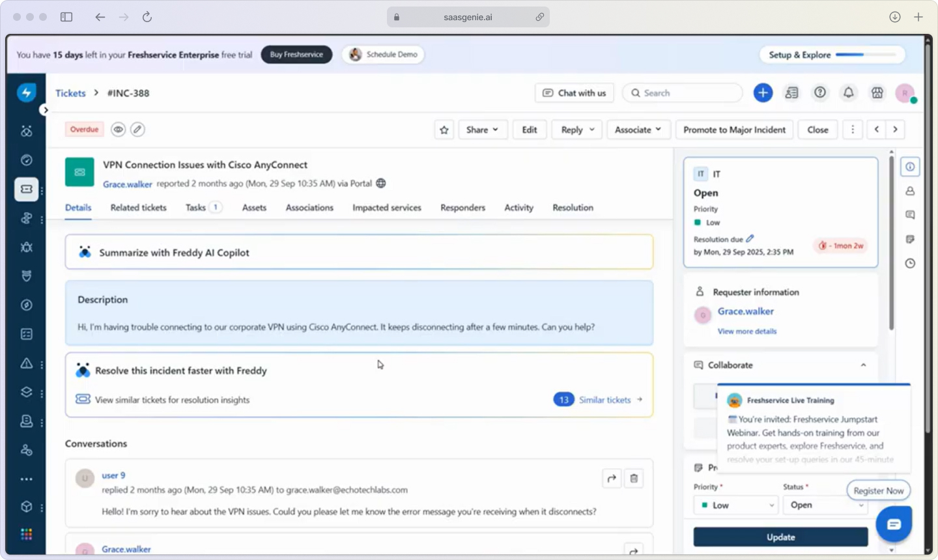
Task: Go to previous ticket arrow
Action: (877, 130)
